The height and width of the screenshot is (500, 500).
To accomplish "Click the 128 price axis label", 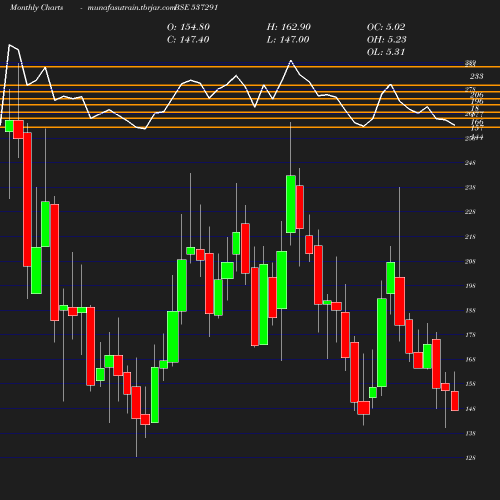I will click(x=470, y=458).
